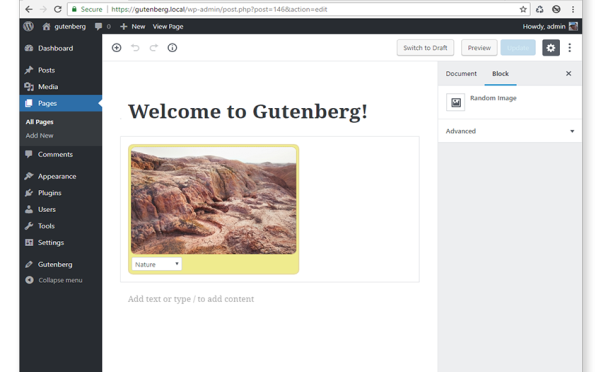Click the Add text placeholder paragraph
Viewport: 601px width, 372px height.
click(191, 299)
